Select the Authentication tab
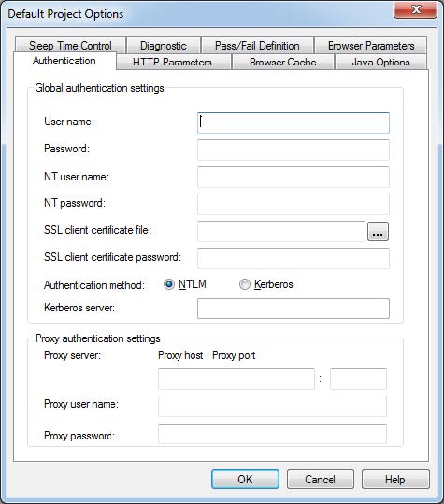The height and width of the screenshot is (504, 444). [64, 61]
